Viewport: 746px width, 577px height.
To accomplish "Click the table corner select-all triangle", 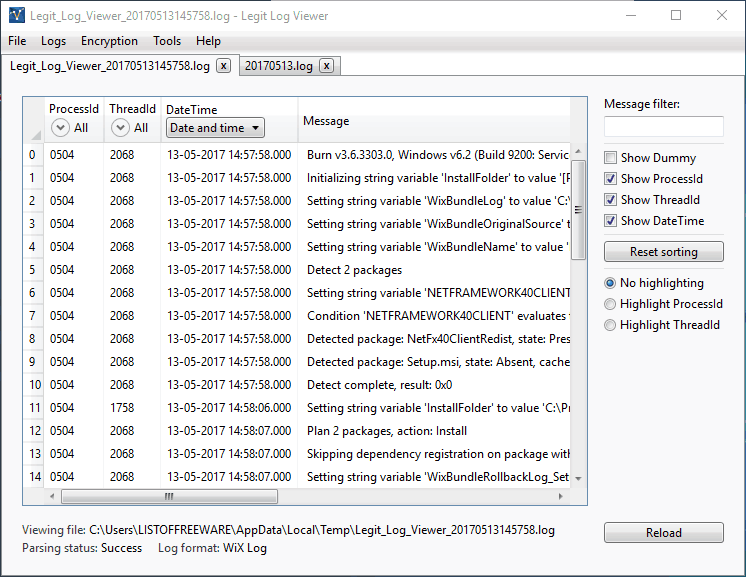I will (x=36, y=136).
